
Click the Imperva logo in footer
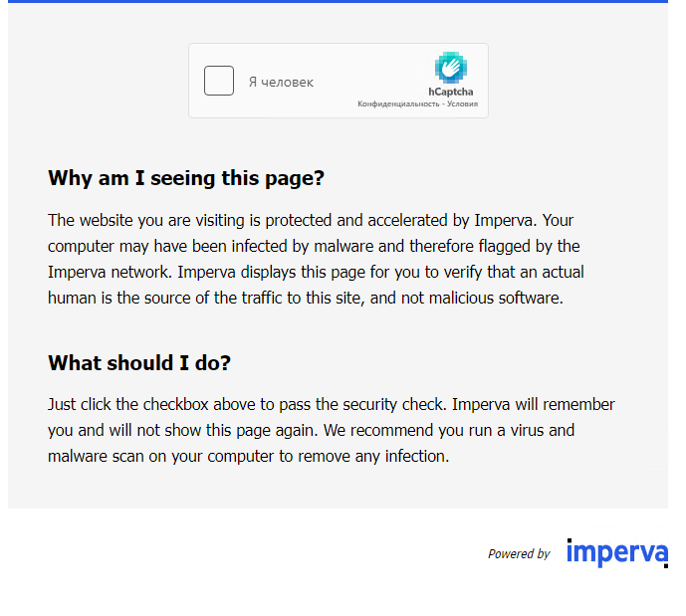pos(616,552)
